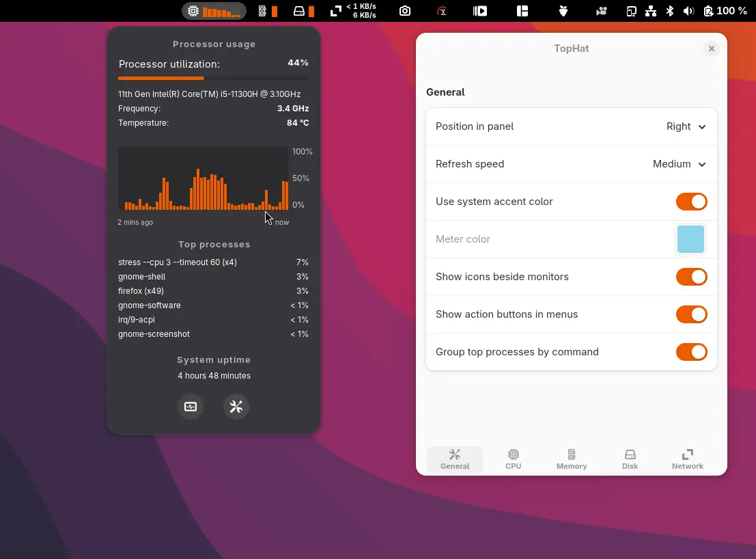Click the camera screenshot icon in the top bar
This screenshot has width=756, height=559.
click(x=405, y=11)
